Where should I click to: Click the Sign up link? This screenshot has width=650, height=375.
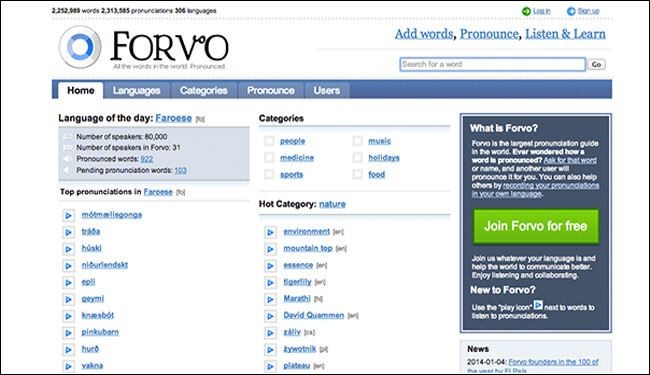coord(588,11)
